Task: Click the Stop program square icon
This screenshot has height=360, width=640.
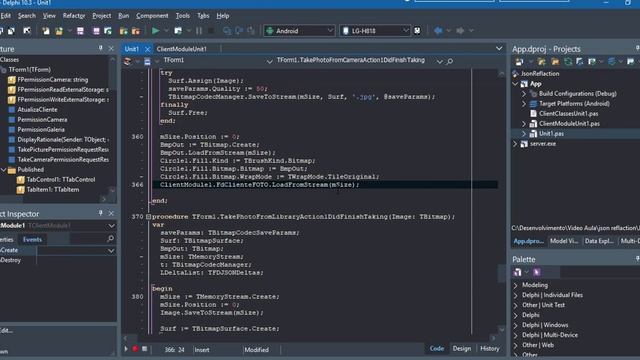Action: click(211, 31)
